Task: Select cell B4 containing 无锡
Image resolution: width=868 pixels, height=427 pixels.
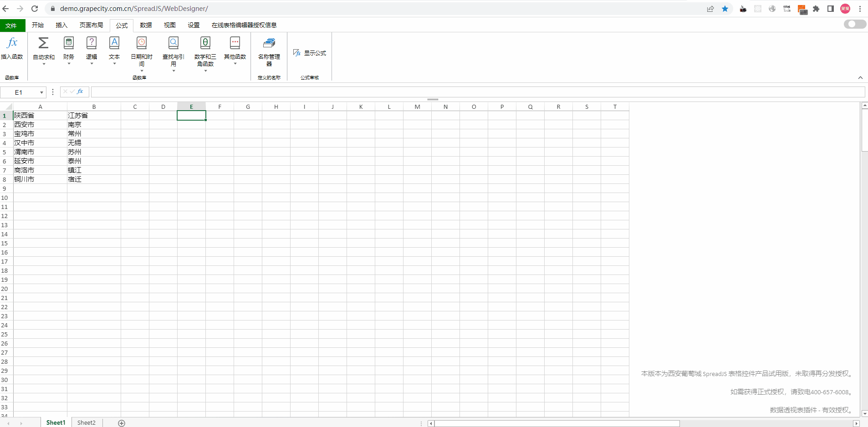Action: tap(94, 143)
